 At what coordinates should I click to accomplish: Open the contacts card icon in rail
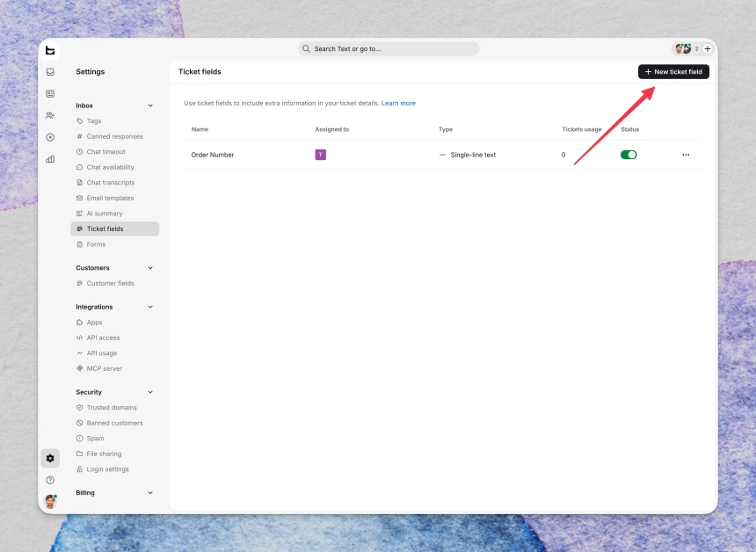50,93
